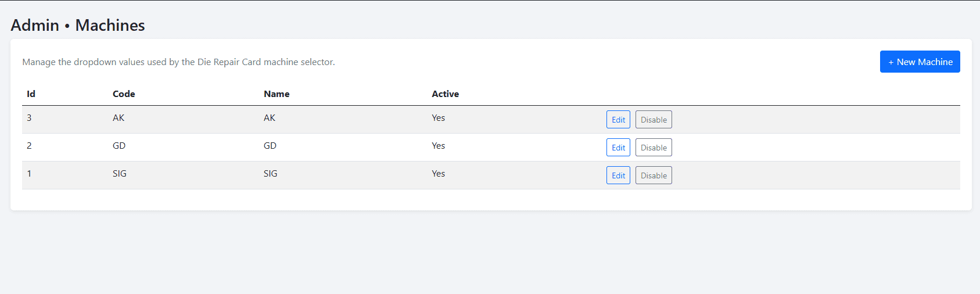Screen dimensions: 980x294
Task: Select the Id cell showing 3
Action: (29, 118)
